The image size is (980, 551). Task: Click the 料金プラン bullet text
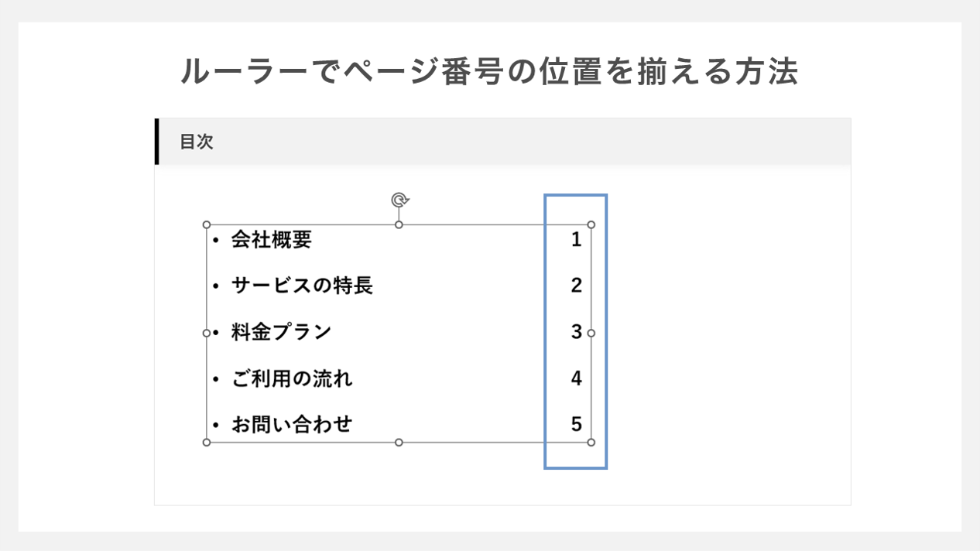281,332
